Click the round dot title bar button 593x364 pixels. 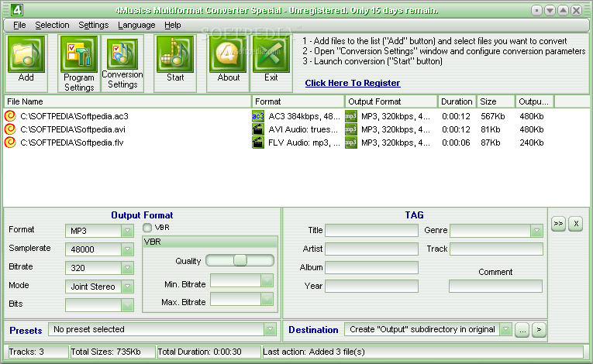(x=536, y=11)
